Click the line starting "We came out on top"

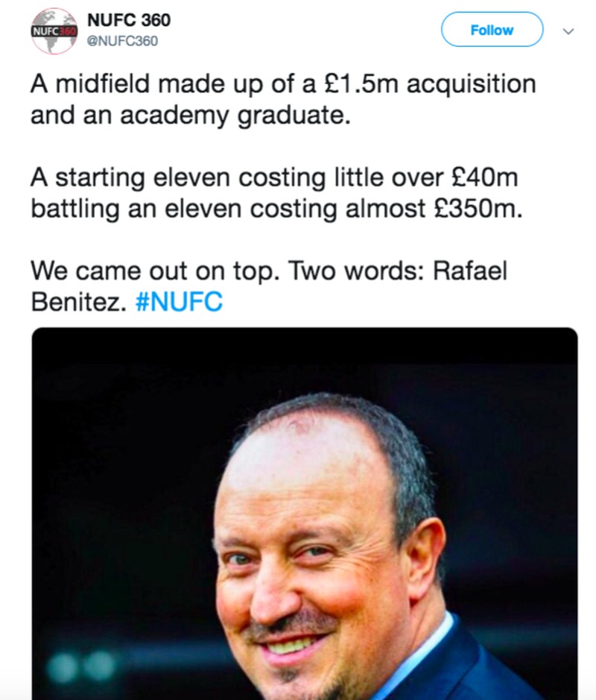click(x=268, y=270)
